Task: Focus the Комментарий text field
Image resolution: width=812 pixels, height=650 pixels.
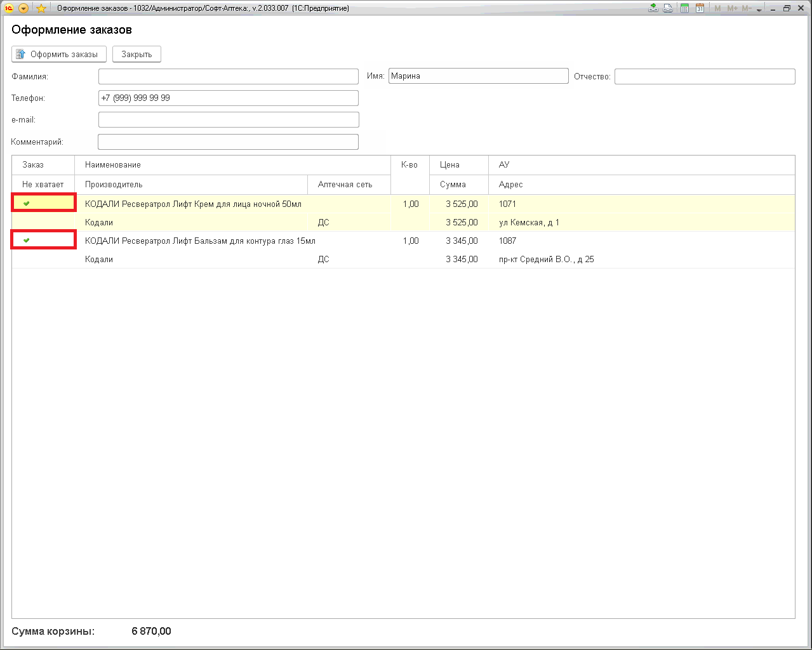Action: click(x=228, y=142)
